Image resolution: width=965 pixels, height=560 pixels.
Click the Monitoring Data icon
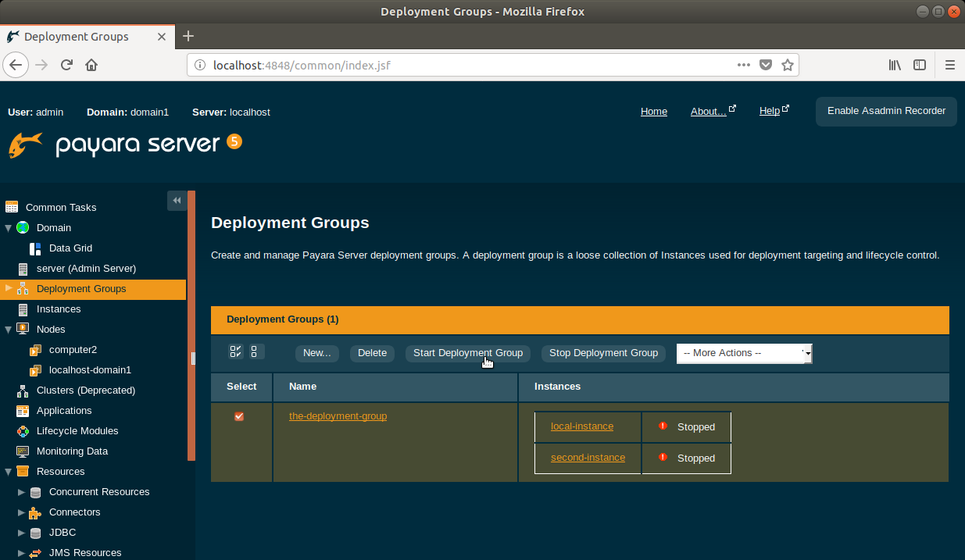click(23, 451)
